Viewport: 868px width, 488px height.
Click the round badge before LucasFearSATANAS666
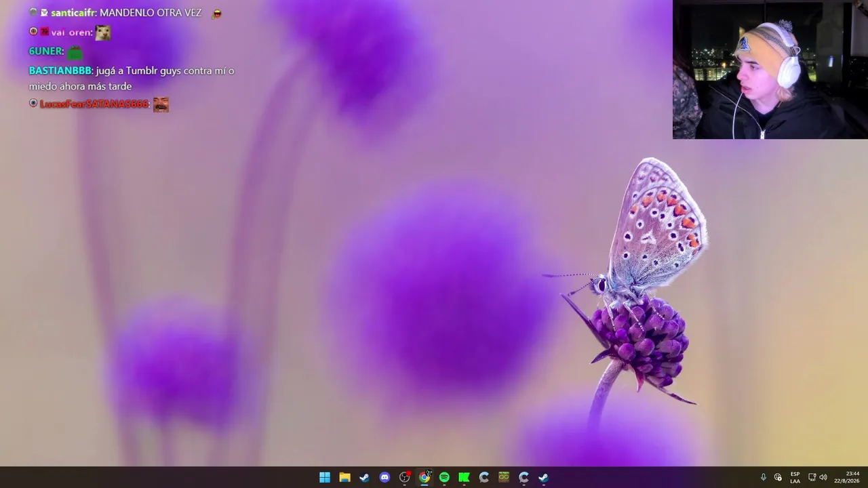(x=33, y=104)
